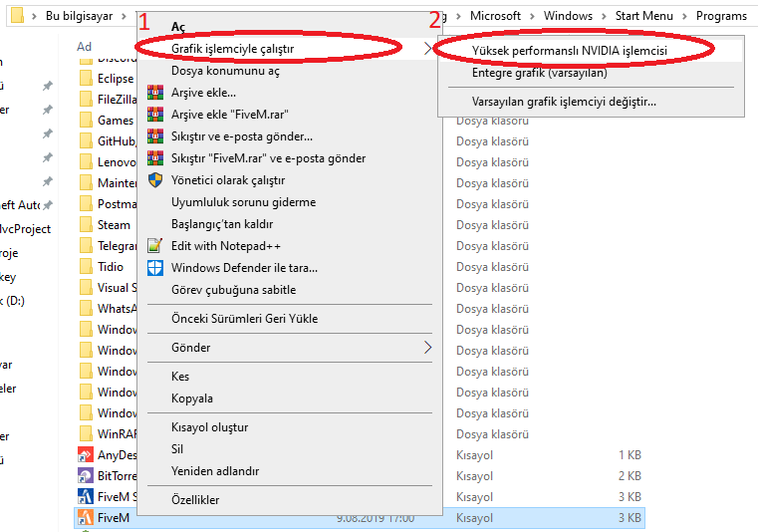758x532 pixels.
Task: Open 'Varsayılan grafik işlemciyi değiştir...'
Action: tap(564, 102)
